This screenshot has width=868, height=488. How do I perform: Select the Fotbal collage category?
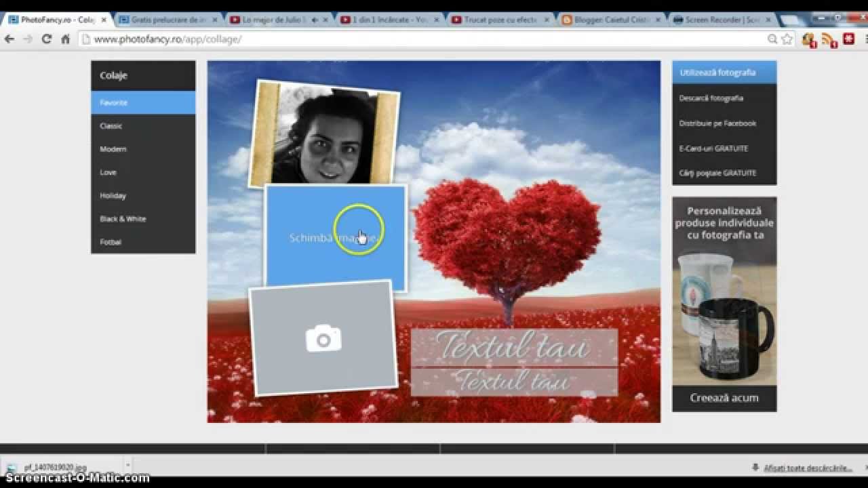(x=143, y=242)
